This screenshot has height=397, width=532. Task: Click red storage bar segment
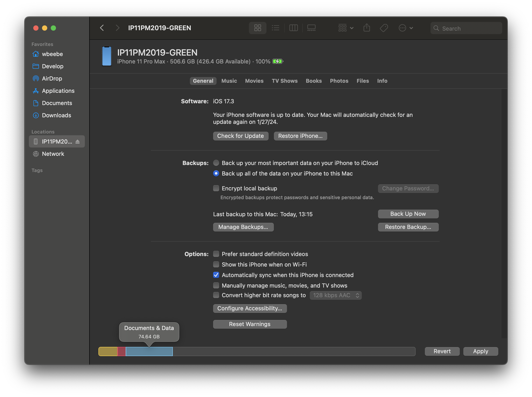(122, 351)
